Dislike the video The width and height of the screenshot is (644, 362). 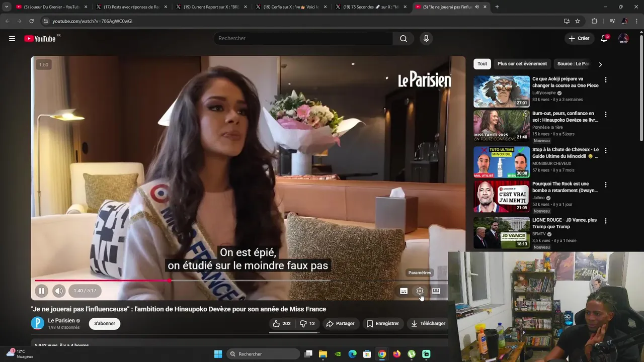[x=307, y=324]
